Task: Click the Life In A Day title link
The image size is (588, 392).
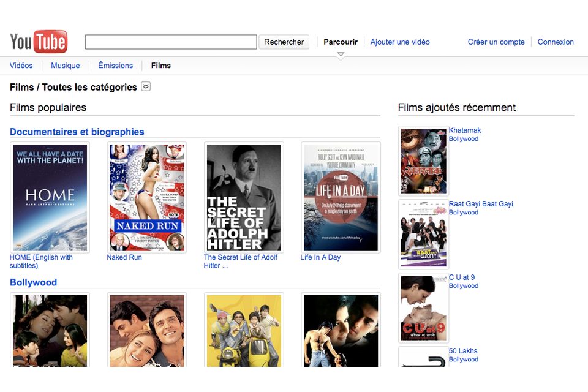Action: click(x=320, y=257)
